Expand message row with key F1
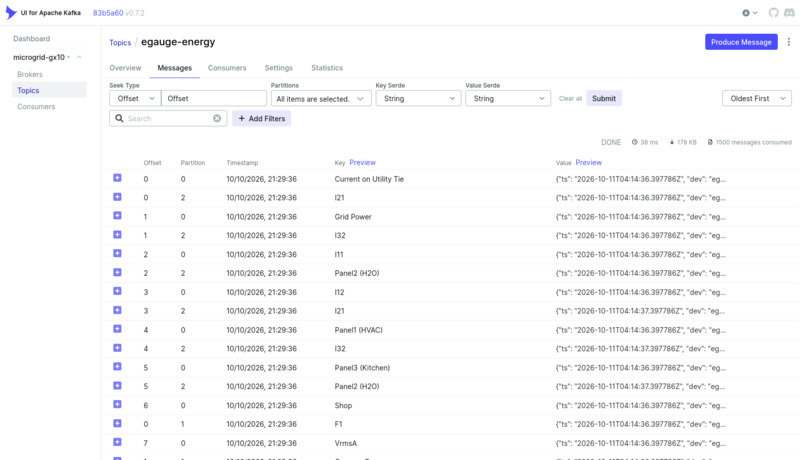The height and width of the screenshot is (460, 806). pyautogui.click(x=117, y=424)
